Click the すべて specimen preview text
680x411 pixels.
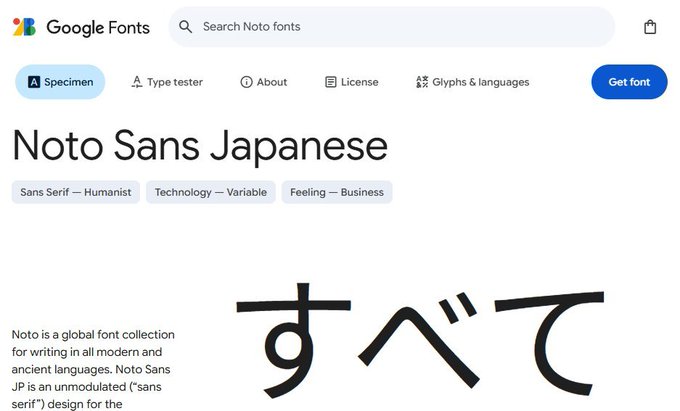tap(420, 340)
